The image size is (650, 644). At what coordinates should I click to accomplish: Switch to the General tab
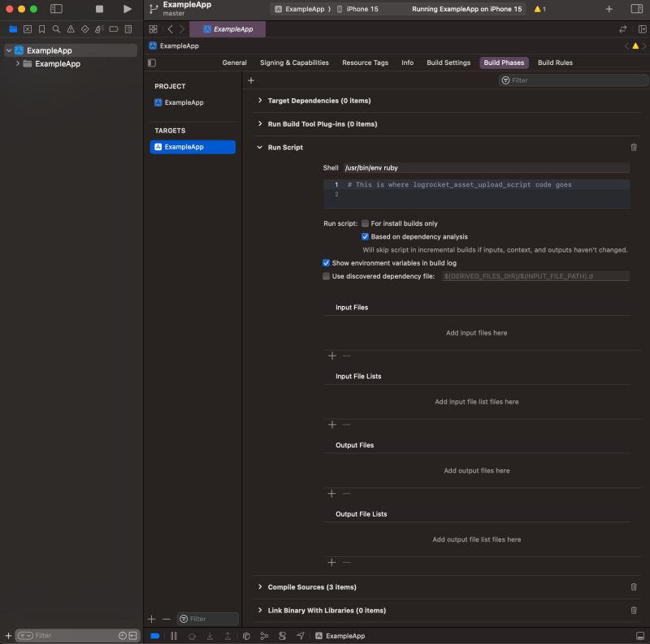[x=234, y=63]
